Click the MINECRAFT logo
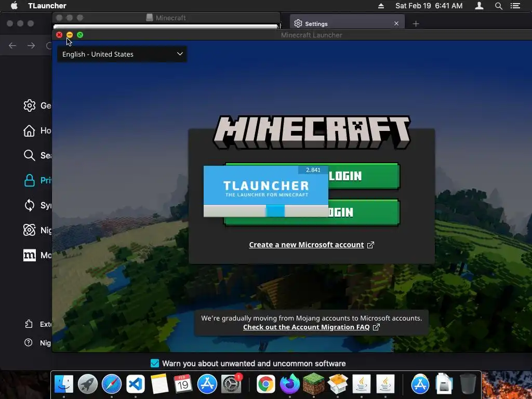 [x=312, y=132]
